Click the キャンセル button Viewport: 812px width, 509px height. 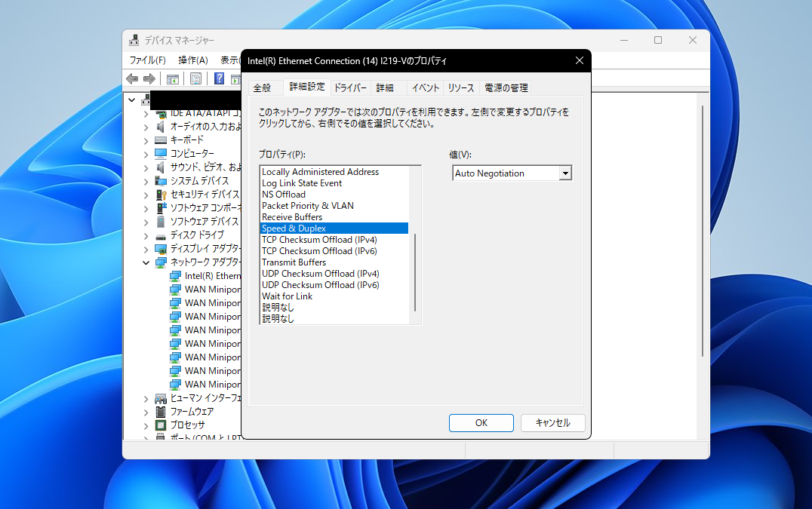click(x=552, y=422)
